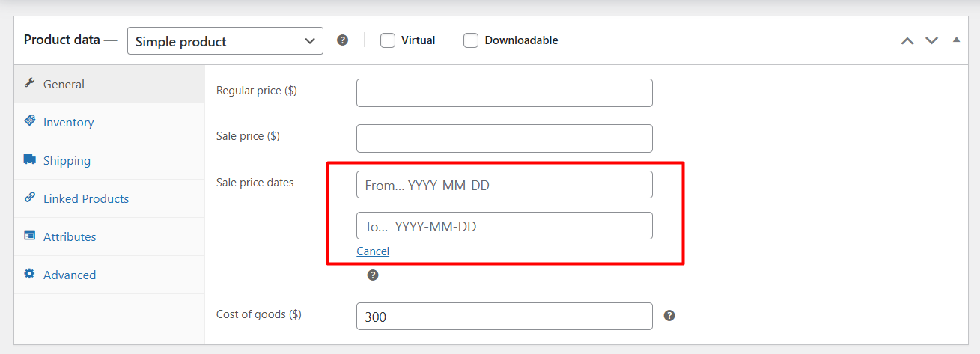The height and width of the screenshot is (354, 980).
Task: Click the sale To date field
Action: coord(505,226)
